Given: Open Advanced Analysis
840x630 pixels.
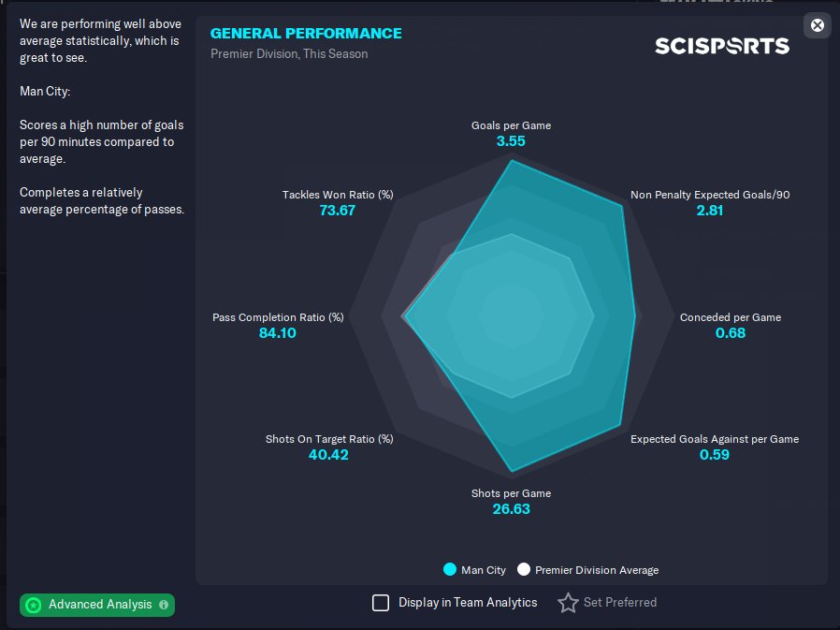Looking at the screenshot, I should pyautogui.click(x=99, y=605).
